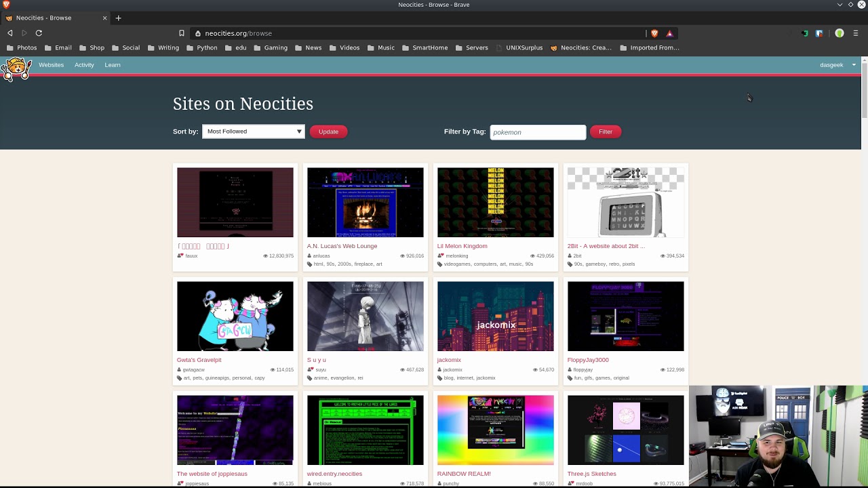This screenshot has width=868, height=488.
Task: Open the Email bookmark folder
Action: point(58,47)
